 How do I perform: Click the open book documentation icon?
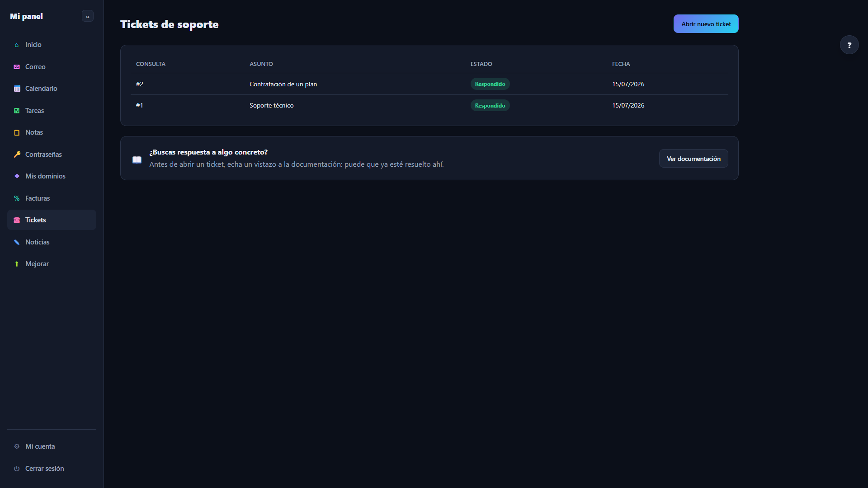pos(137,160)
